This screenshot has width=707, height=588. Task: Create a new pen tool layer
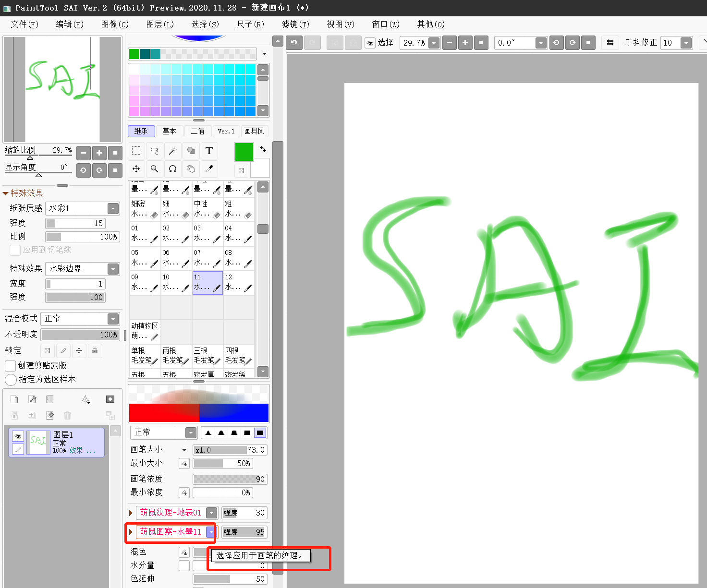(32, 399)
